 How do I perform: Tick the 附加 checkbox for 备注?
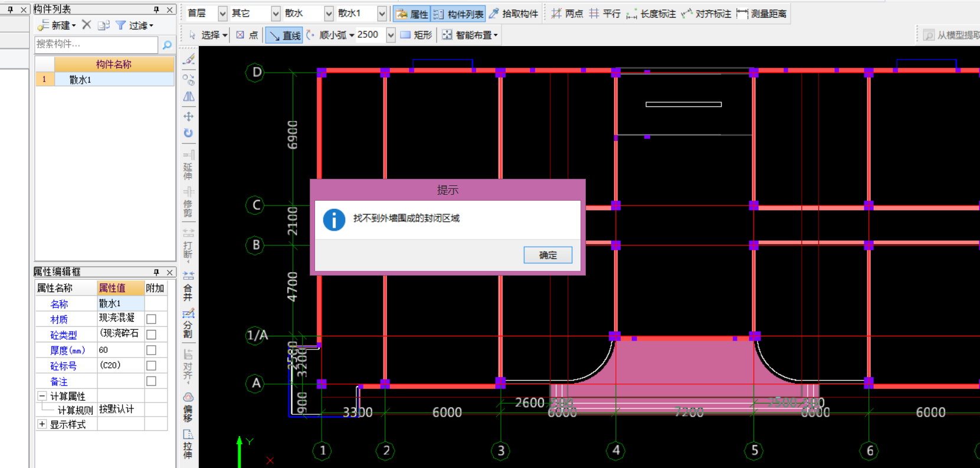tap(152, 381)
